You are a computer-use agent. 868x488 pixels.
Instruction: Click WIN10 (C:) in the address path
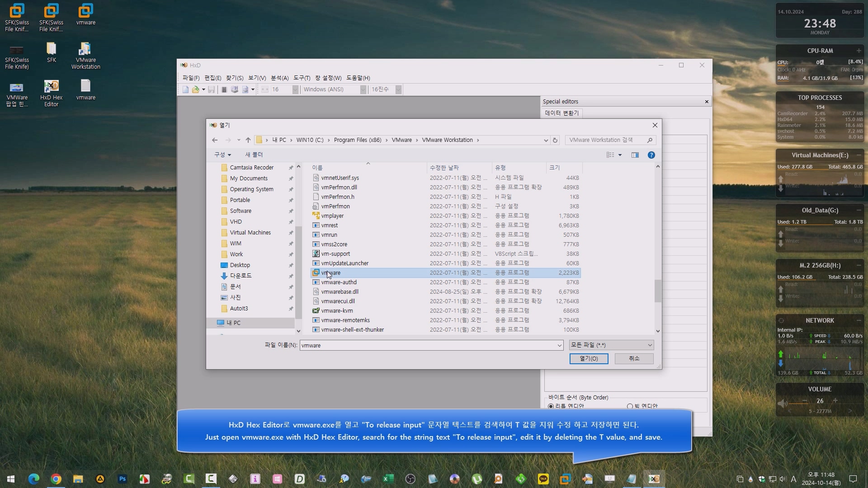(x=310, y=140)
